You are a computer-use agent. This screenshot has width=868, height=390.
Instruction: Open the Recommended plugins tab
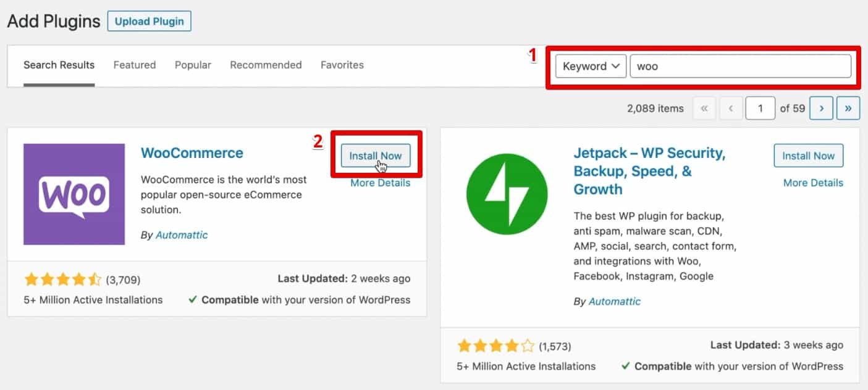coord(266,65)
